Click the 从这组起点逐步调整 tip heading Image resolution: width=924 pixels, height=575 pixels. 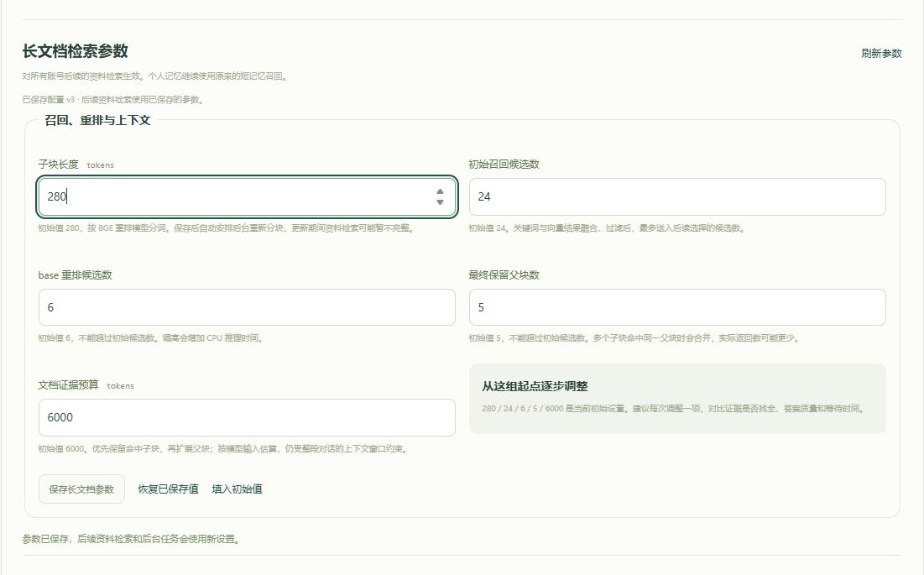[535, 386]
